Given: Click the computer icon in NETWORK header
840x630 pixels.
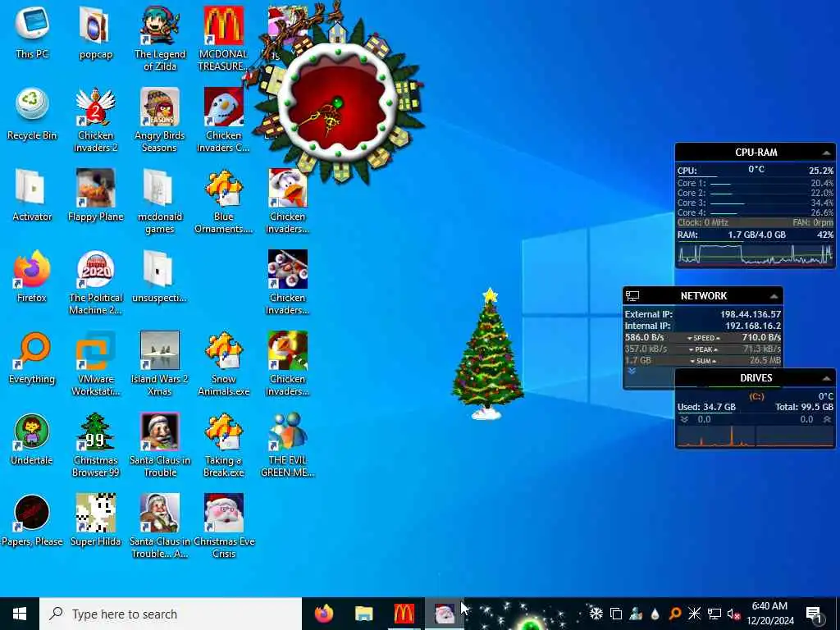Looking at the screenshot, I should [632, 295].
